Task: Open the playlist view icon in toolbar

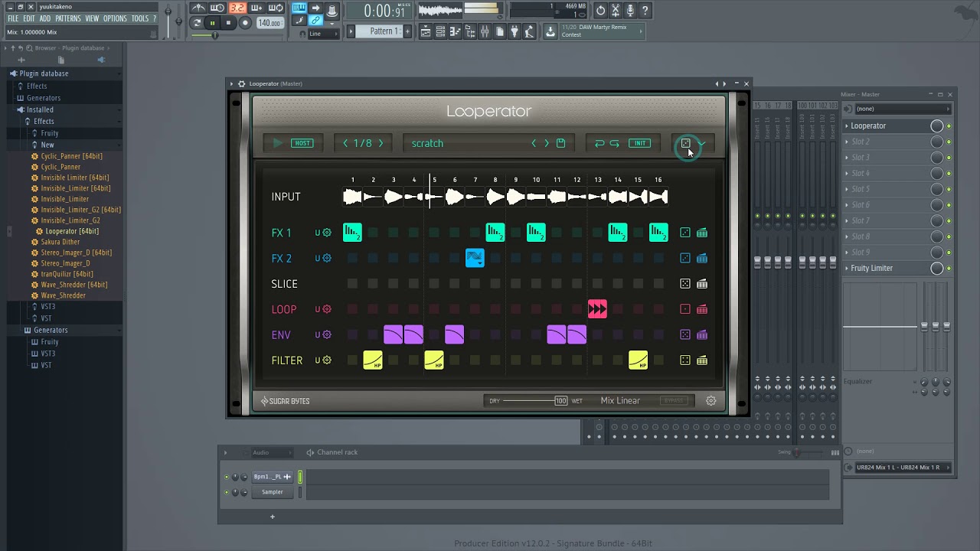Action: pos(426,31)
